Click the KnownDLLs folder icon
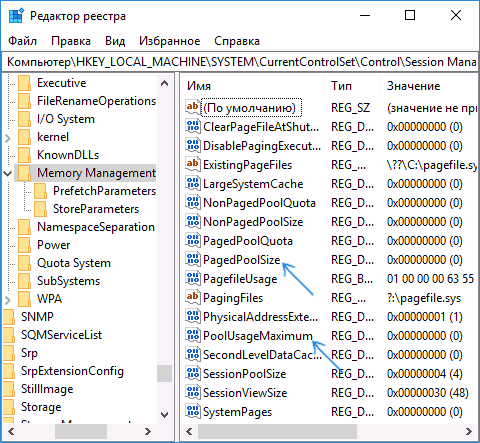The image size is (480, 443). click(x=24, y=155)
